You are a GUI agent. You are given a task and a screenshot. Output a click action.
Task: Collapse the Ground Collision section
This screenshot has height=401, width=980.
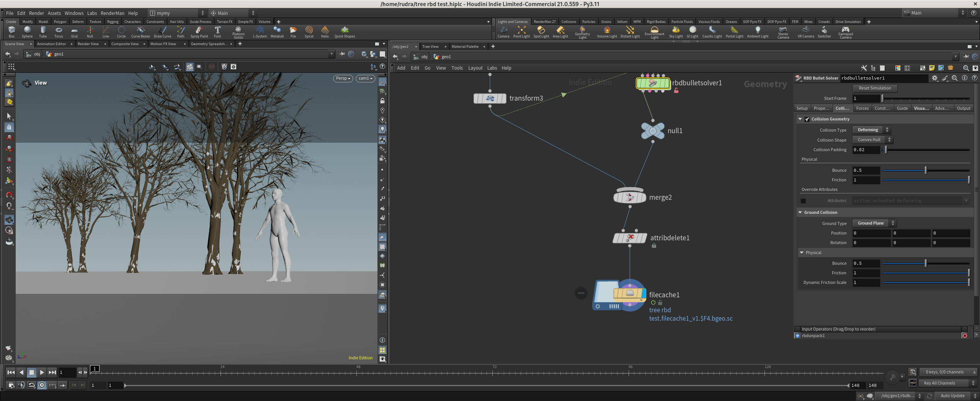coord(800,212)
